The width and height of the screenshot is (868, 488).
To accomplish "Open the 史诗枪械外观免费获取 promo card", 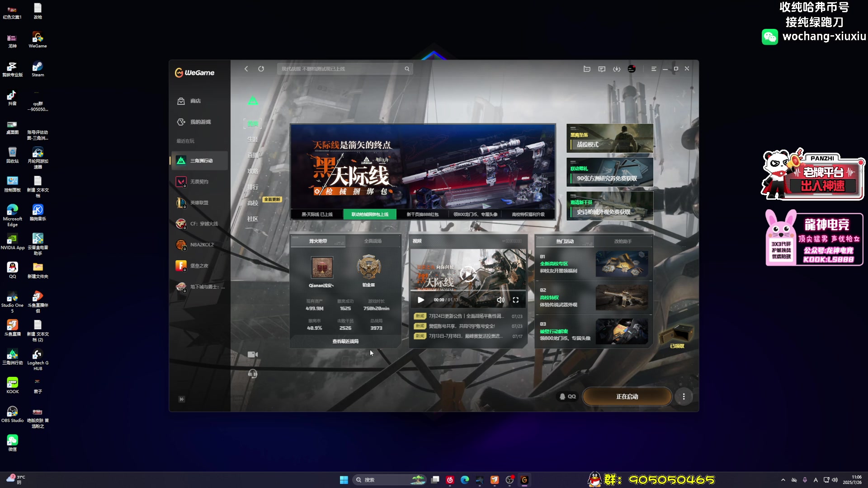I will coord(609,206).
